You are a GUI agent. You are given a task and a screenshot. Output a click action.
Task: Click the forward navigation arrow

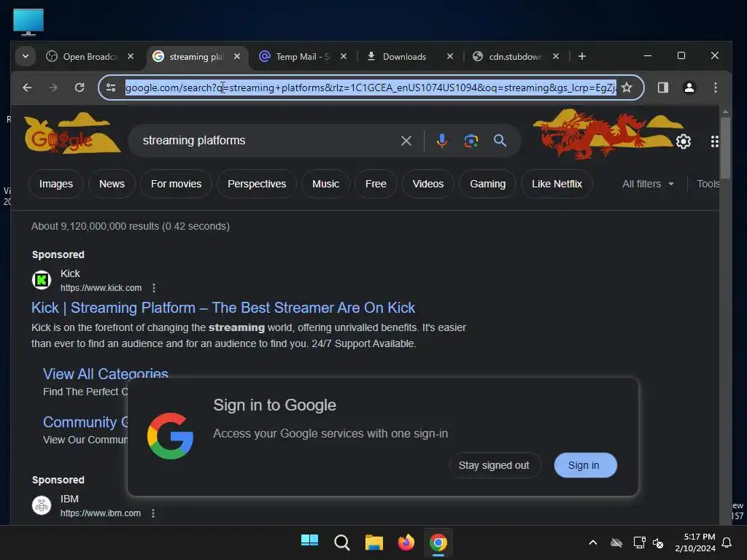pos(53,87)
